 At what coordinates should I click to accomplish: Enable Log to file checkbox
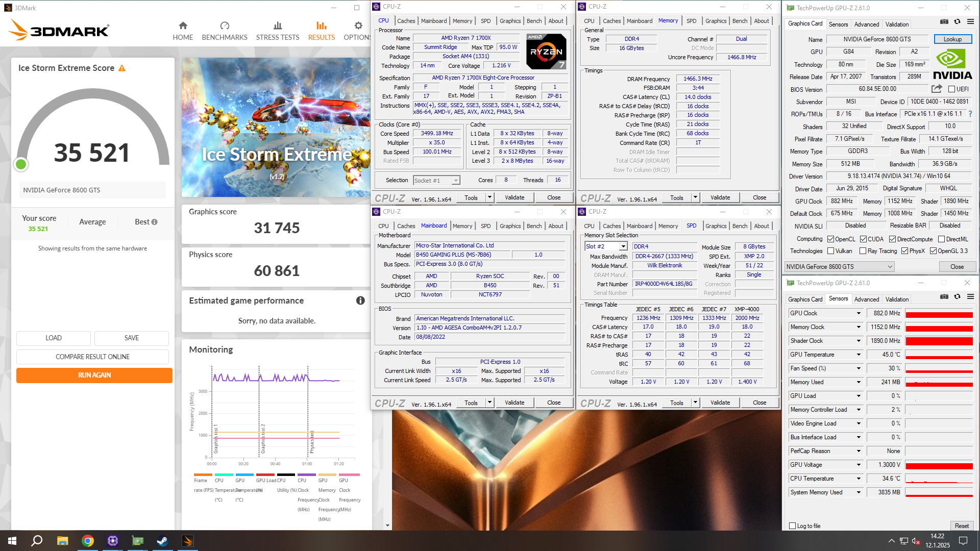[x=792, y=526]
